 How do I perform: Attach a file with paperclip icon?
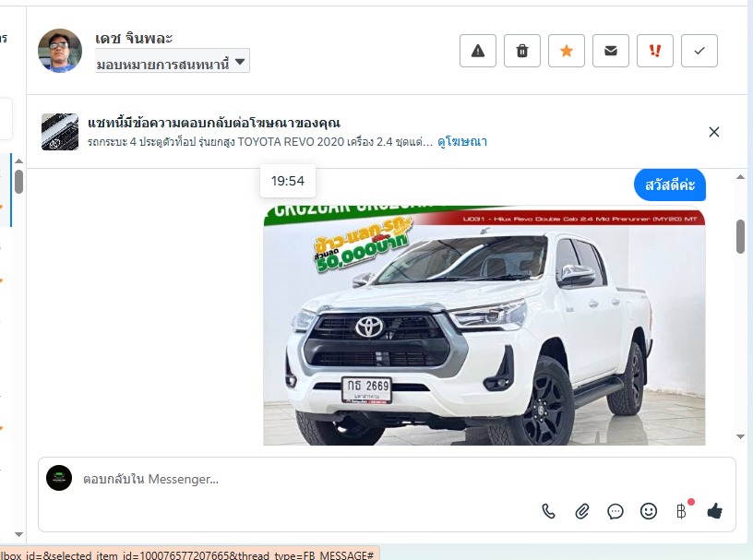582,511
